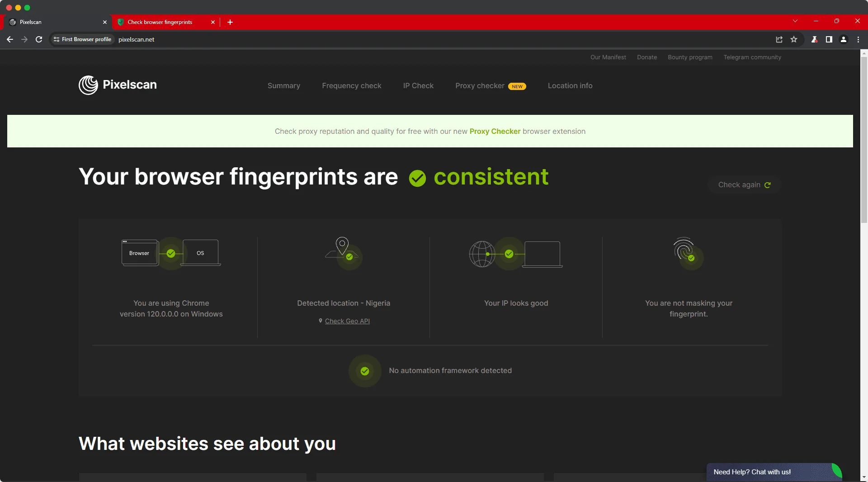The image size is (868, 482).
Task: Open the browser three-dot menu
Action: [x=858, y=39]
